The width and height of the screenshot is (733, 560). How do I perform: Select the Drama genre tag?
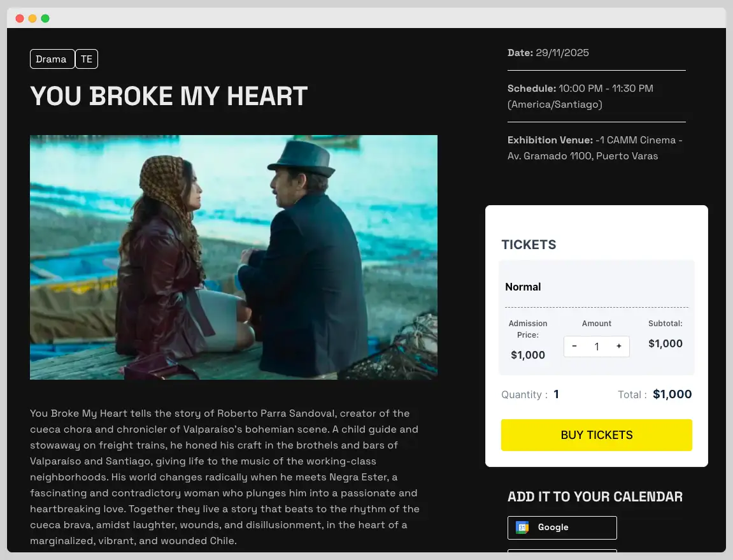(x=52, y=59)
